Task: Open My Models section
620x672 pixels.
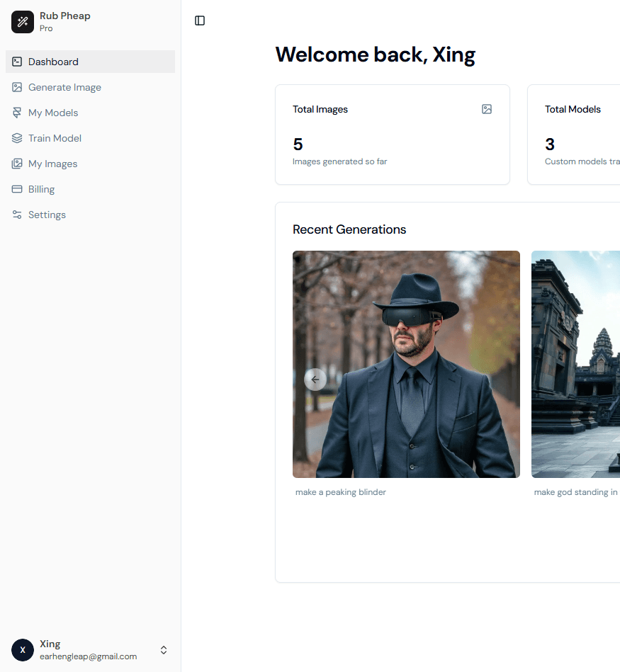Action: [91, 113]
